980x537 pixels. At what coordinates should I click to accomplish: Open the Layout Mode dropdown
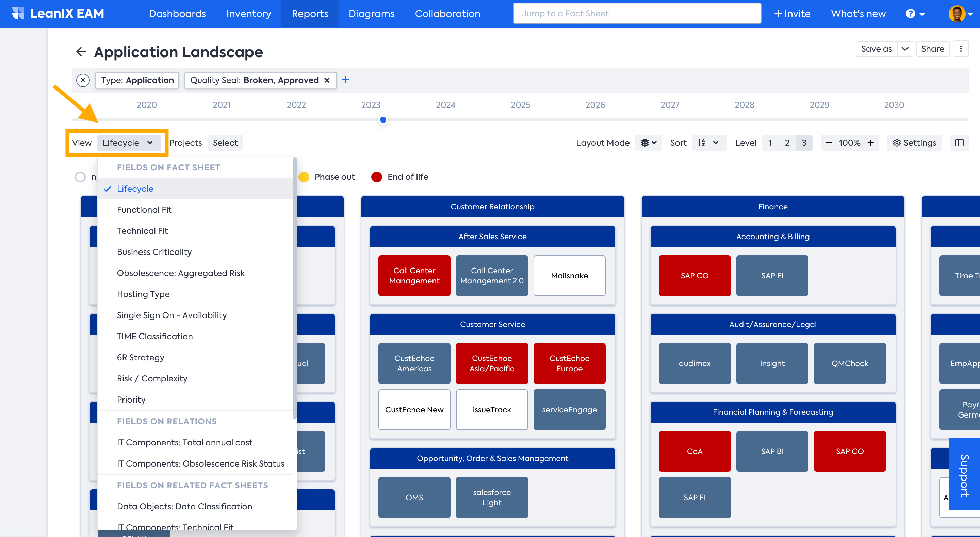(648, 143)
